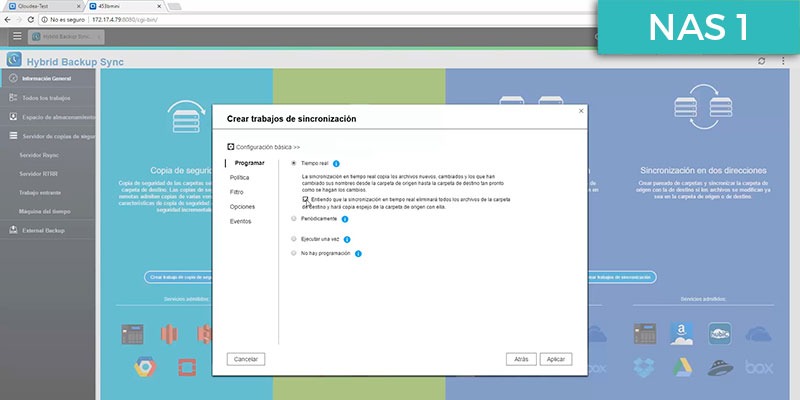The width and height of the screenshot is (800, 400).
Task: Click the two-way sync servers icon
Action: tap(703, 107)
